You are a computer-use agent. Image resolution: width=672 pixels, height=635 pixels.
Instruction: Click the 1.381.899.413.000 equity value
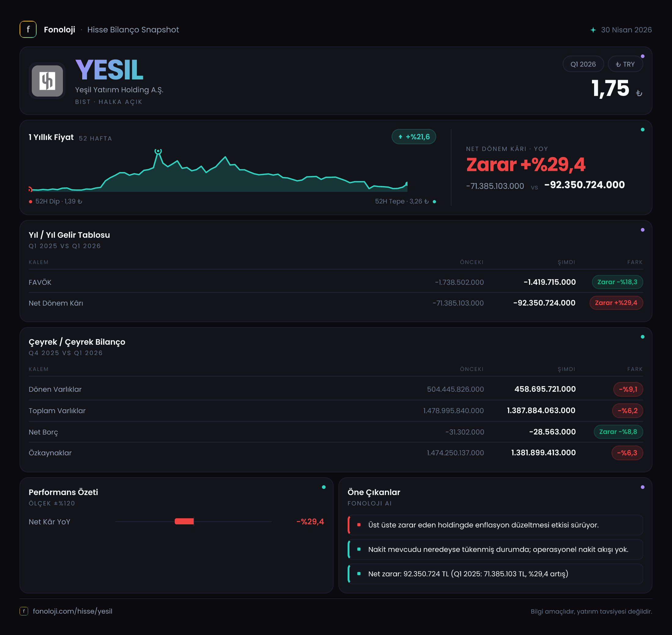coord(543,453)
